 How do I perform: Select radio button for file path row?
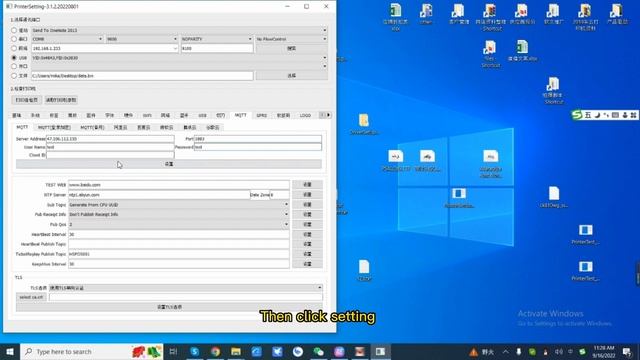point(14,76)
